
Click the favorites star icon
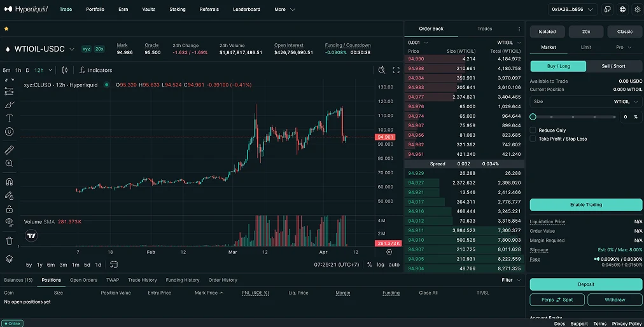tap(6, 29)
